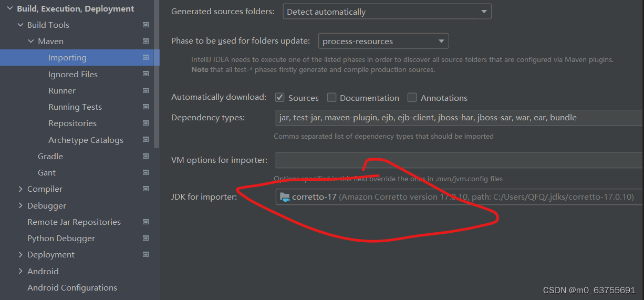Click project-level icon beside Python Debugger
Screen dimensions: 644x300
(146, 238)
